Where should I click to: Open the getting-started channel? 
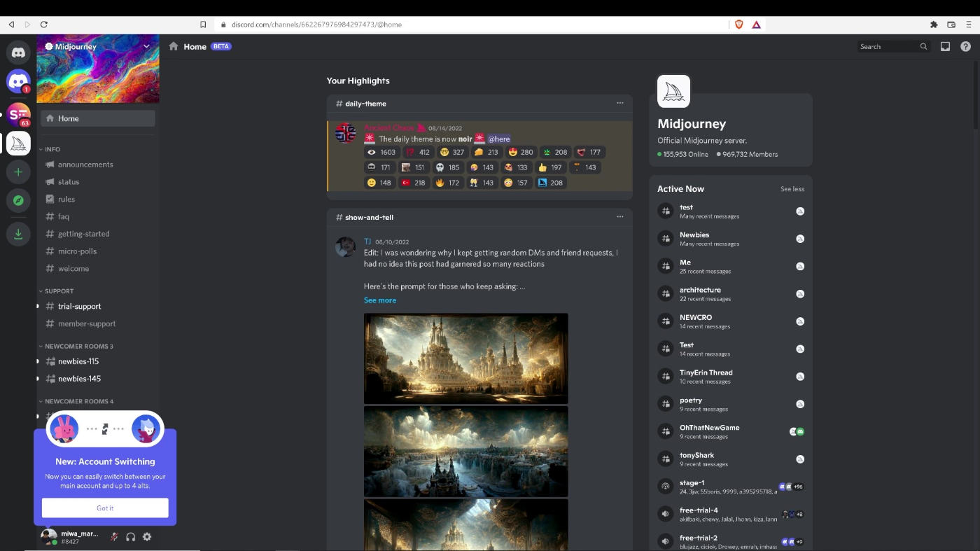coord(98,234)
